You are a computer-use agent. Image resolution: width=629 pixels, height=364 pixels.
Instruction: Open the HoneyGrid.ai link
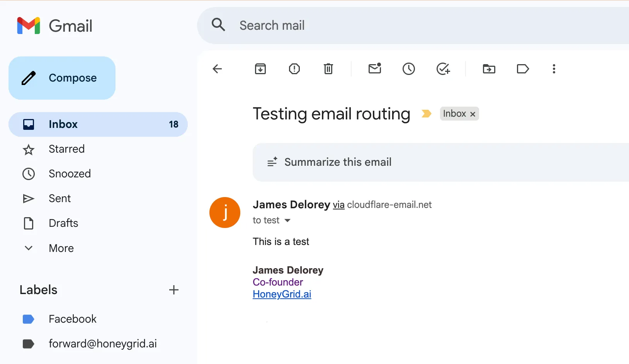[282, 294]
